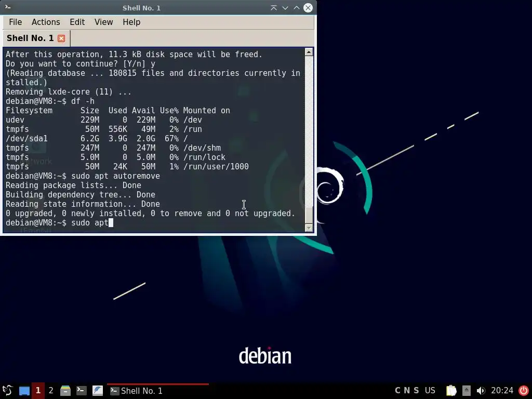Click the US keyboard layout indicator

430,391
